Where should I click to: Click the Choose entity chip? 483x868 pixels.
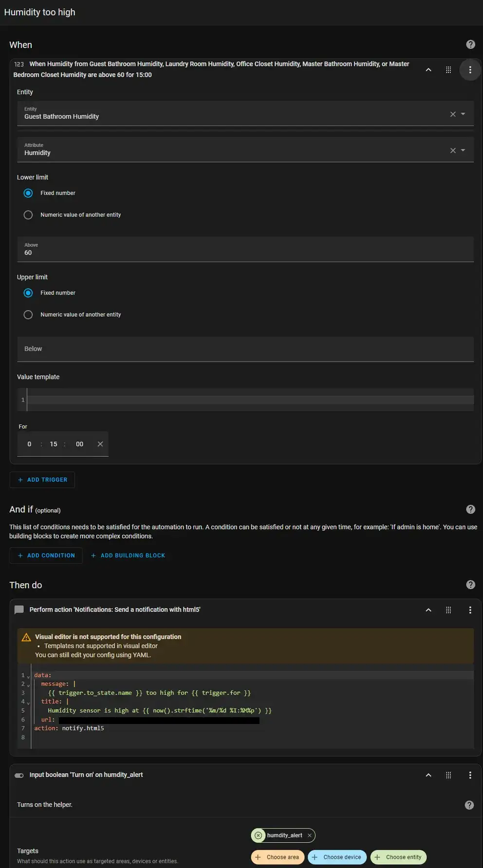click(398, 857)
